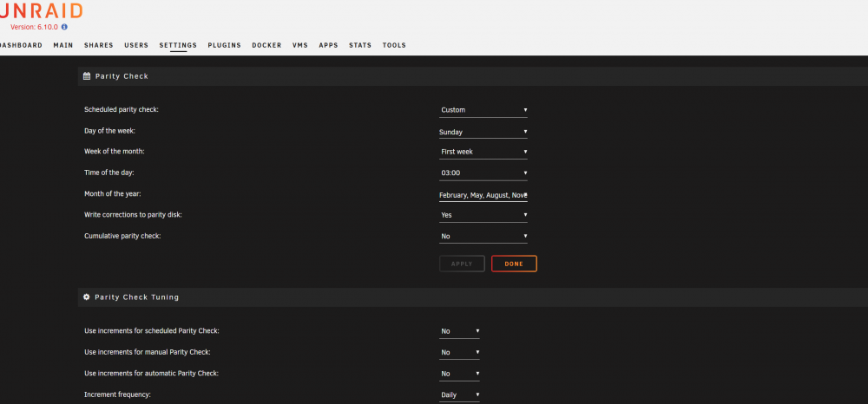Viewport: 868px width, 404px height.
Task: Change the Day of the week dropdown
Action: 483,132
